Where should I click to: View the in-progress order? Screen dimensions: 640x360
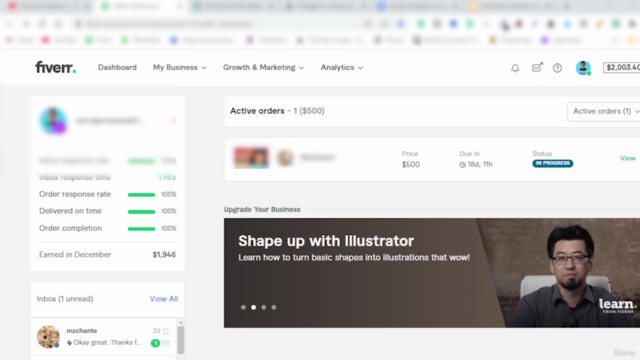tap(627, 158)
